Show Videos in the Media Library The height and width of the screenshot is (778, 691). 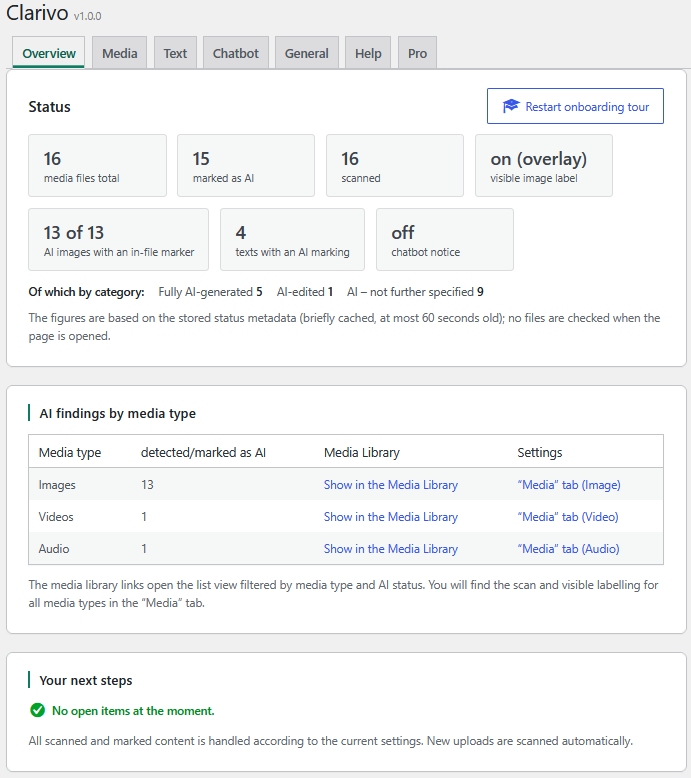pos(391,517)
